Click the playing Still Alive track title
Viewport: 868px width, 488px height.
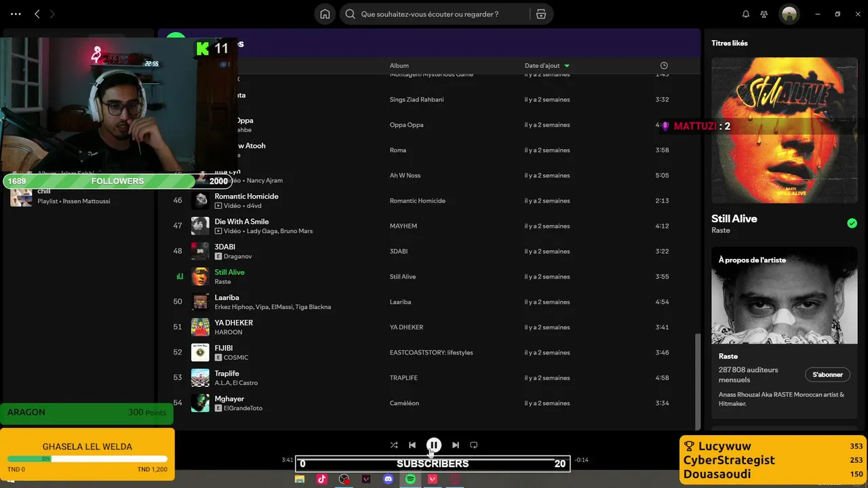tap(229, 272)
